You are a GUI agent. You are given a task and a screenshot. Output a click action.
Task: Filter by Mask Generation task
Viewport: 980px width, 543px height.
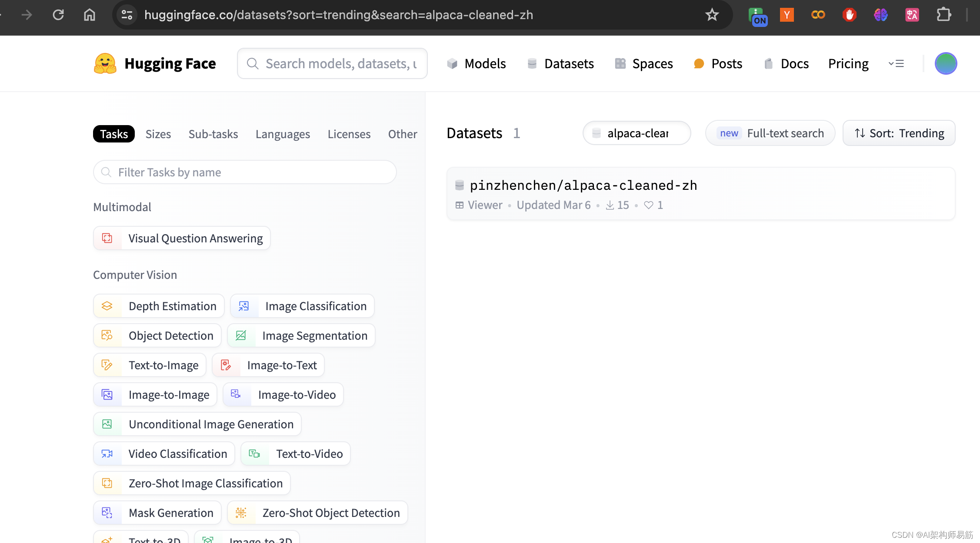pyautogui.click(x=157, y=513)
